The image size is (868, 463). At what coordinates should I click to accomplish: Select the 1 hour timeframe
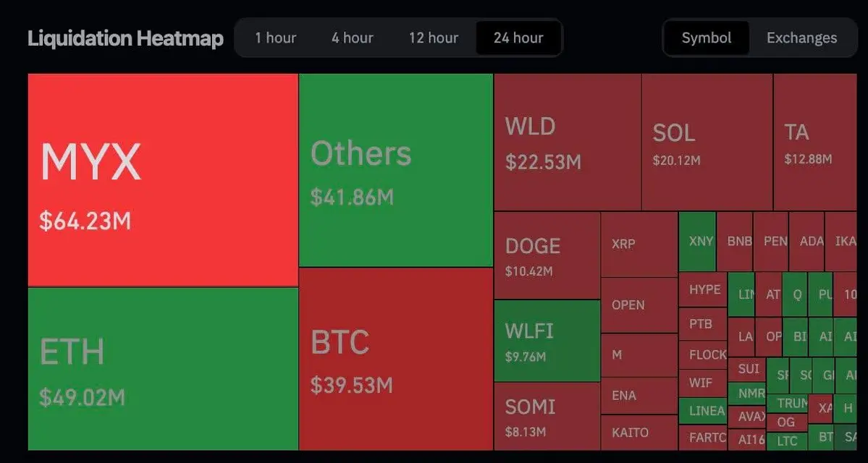[x=275, y=38]
